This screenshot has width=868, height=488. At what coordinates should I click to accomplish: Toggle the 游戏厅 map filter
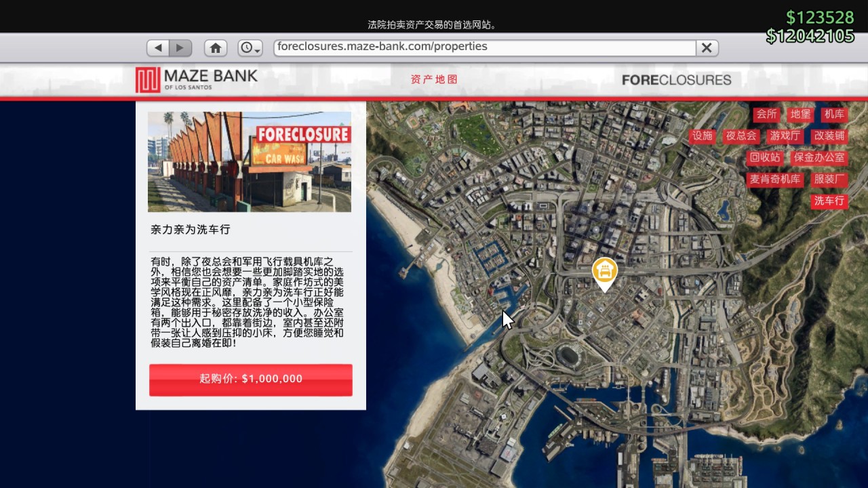pyautogui.click(x=785, y=136)
